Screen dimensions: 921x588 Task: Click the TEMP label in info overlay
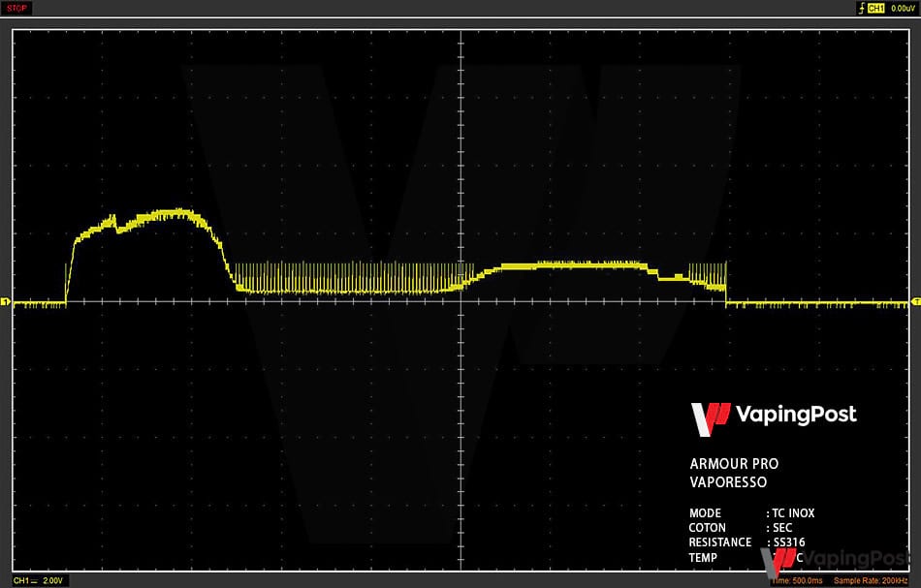click(703, 558)
